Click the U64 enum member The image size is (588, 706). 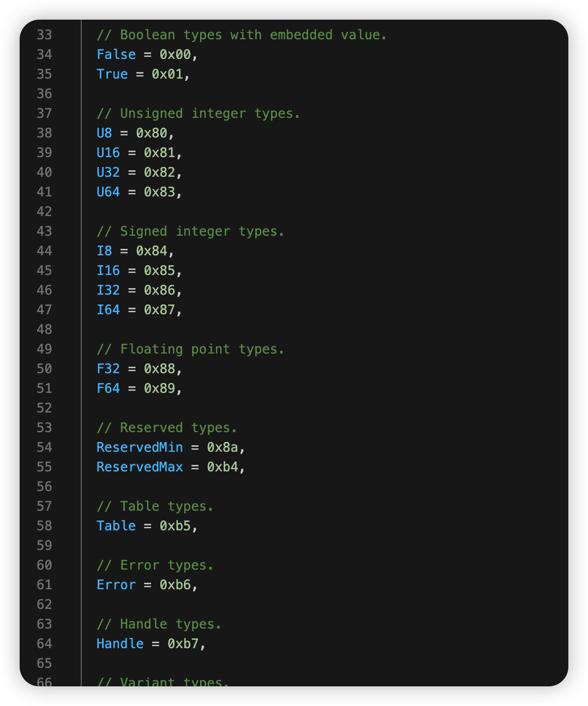coord(108,192)
